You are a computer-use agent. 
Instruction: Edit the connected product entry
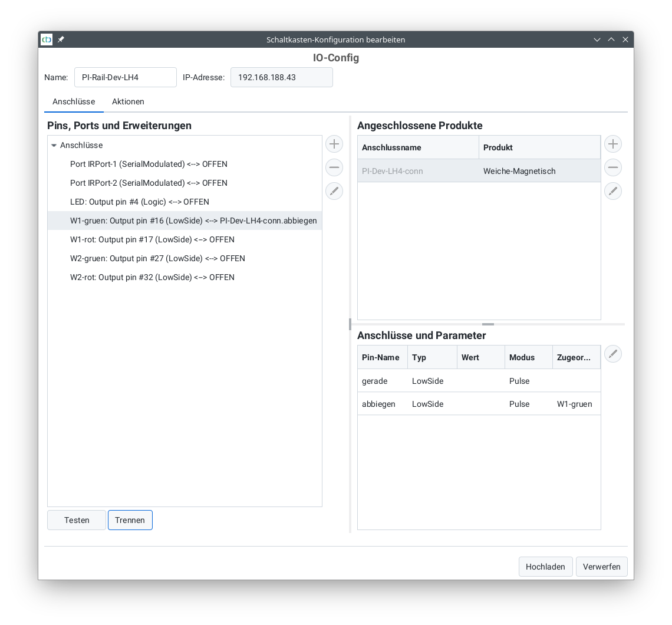(x=613, y=191)
